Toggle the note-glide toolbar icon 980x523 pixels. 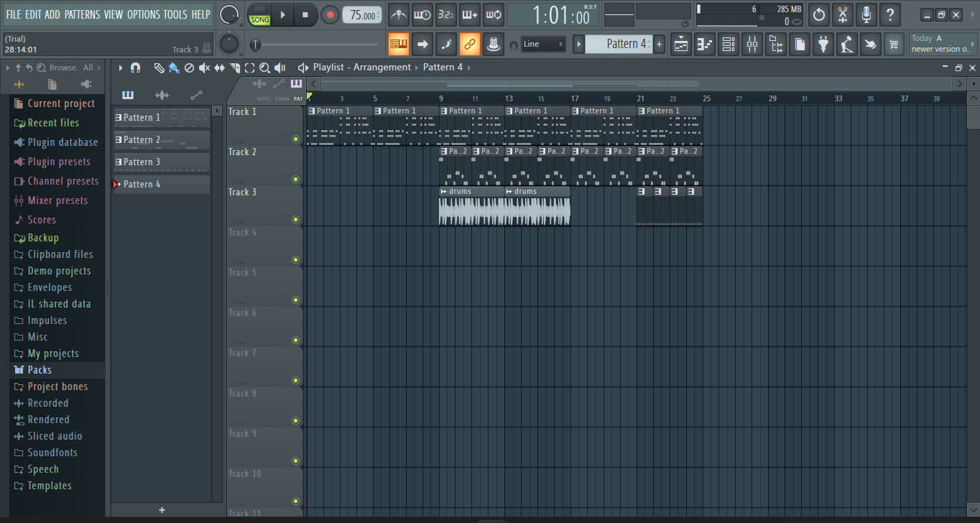tap(446, 45)
